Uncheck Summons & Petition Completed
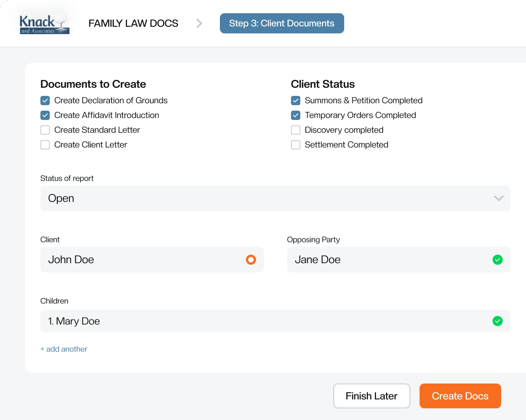This screenshot has height=420, width=526. (x=296, y=101)
